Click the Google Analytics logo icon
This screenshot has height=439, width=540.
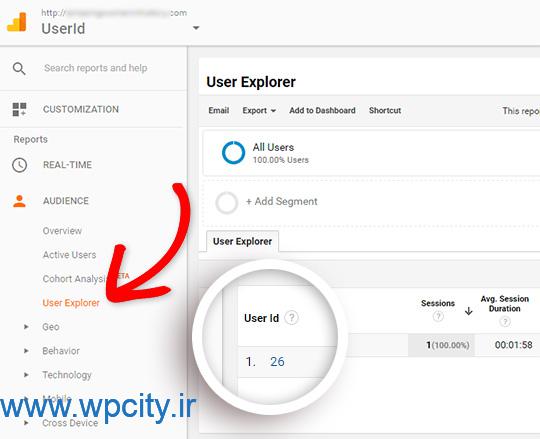[x=17, y=22]
